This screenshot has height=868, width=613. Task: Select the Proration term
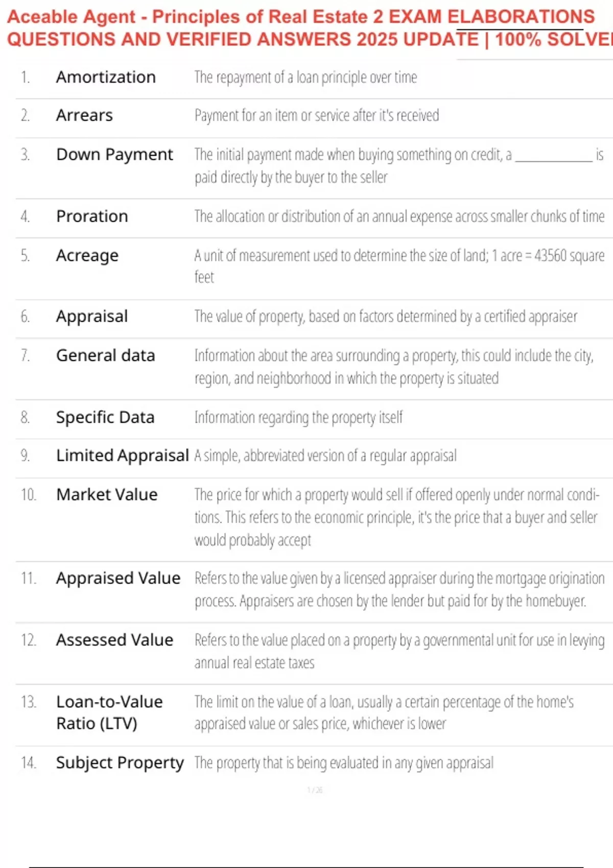(x=92, y=216)
